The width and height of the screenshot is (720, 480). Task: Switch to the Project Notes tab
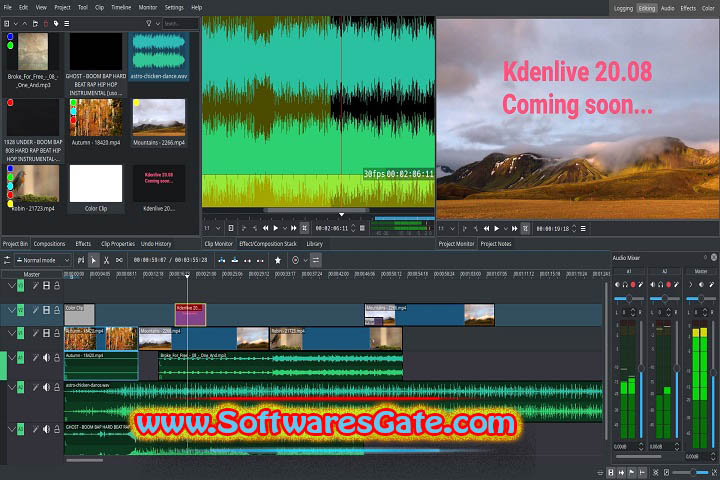coord(496,244)
